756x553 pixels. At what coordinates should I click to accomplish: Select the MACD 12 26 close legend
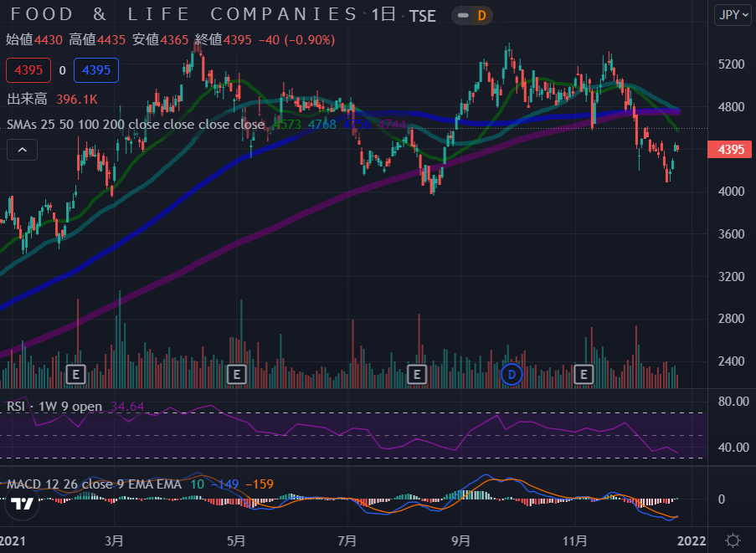point(94,484)
